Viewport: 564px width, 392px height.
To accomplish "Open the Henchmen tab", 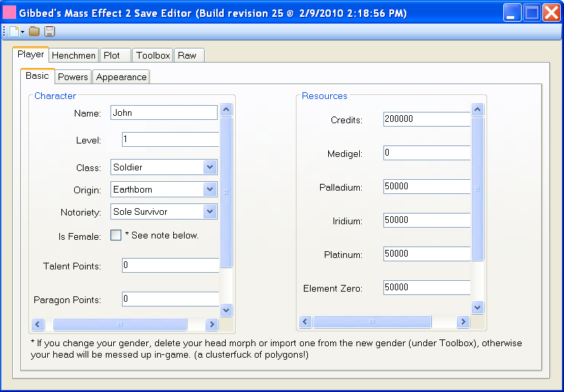I will coord(73,55).
